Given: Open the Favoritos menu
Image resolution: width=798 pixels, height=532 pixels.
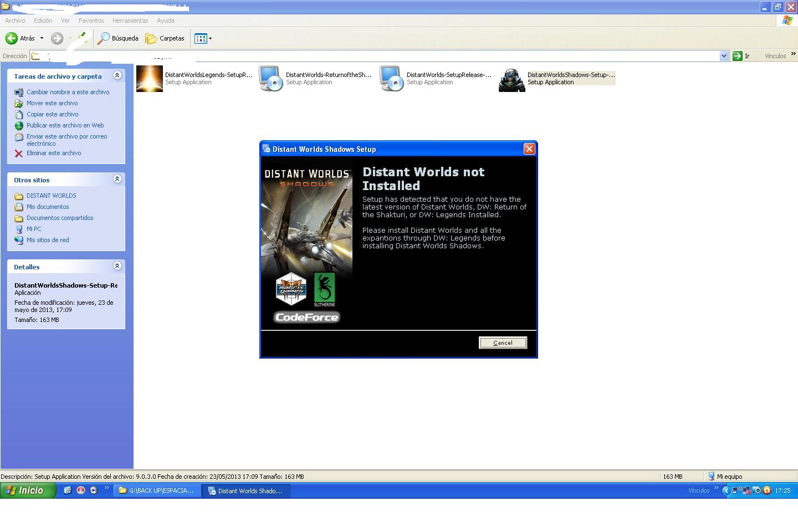Looking at the screenshot, I should click(91, 21).
